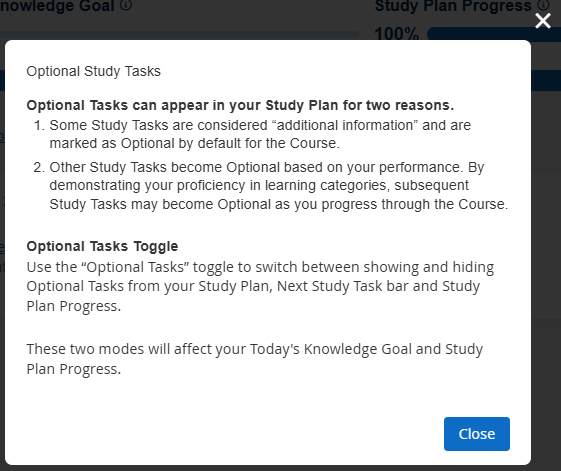The image size is (561, 471).
Task: Click the 100% progress percentage label
Action: (396, 34)
